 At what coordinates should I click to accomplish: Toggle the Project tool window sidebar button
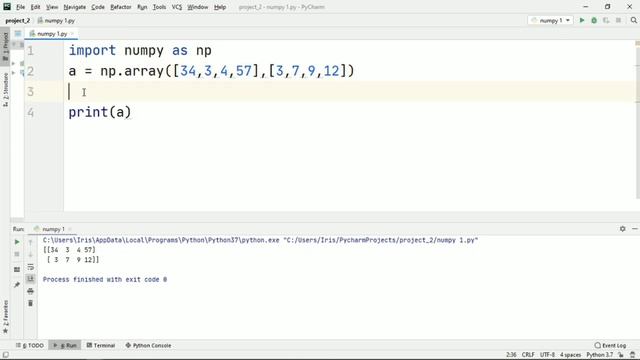[5, 47]
